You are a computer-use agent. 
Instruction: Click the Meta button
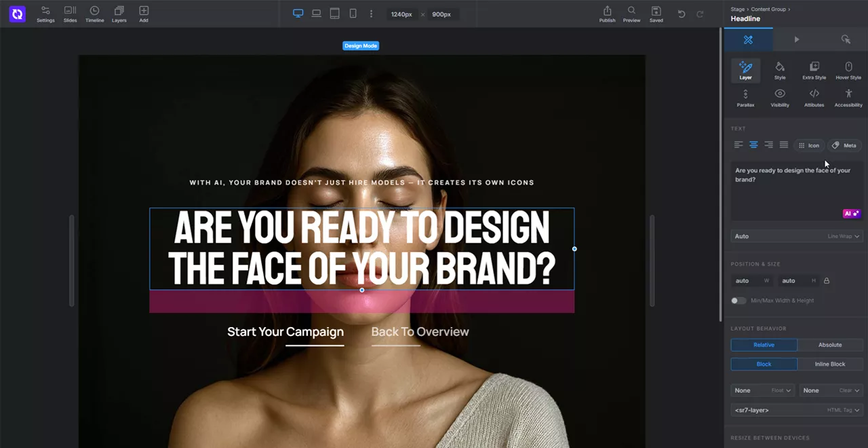(x=844, y=145)
